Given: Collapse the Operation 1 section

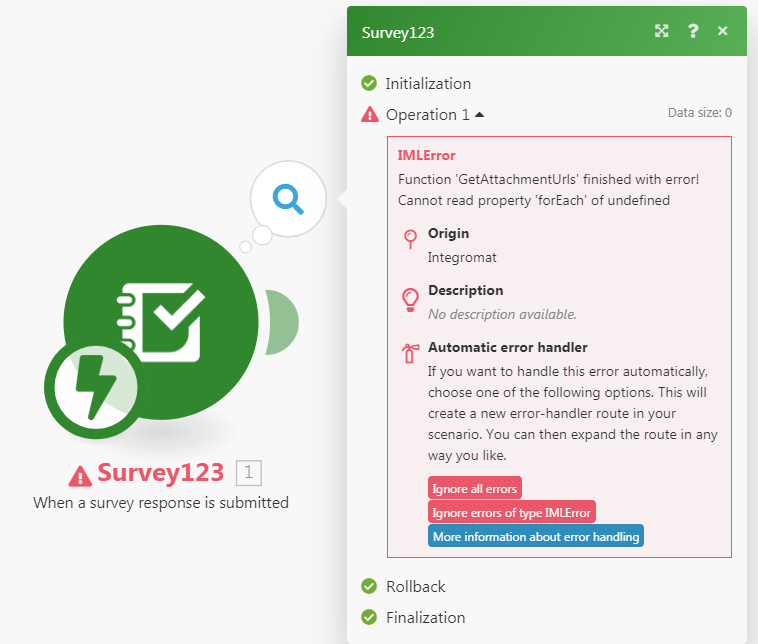Looking at the screenshot, I should coord(480,115).
